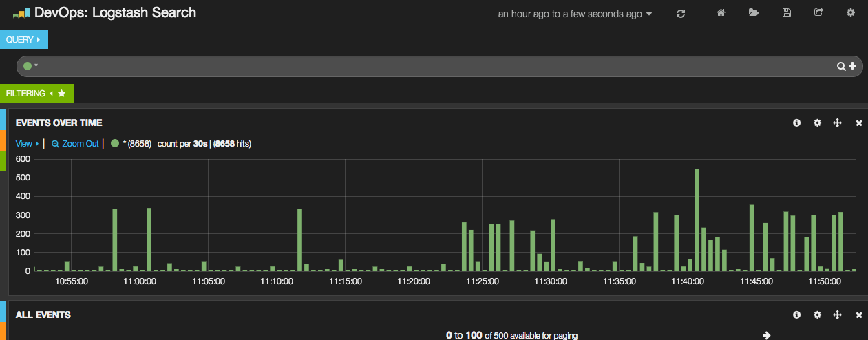Grab the move handle of Events Over Time

[x=838, y=123]
